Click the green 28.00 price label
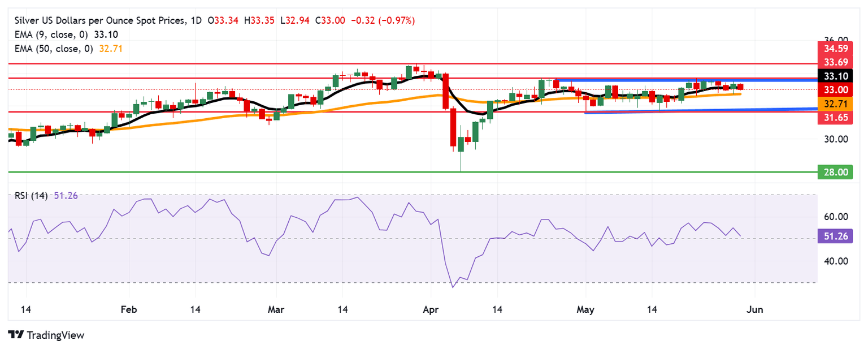Screen dimensions: 868x349 click(835, 172)
